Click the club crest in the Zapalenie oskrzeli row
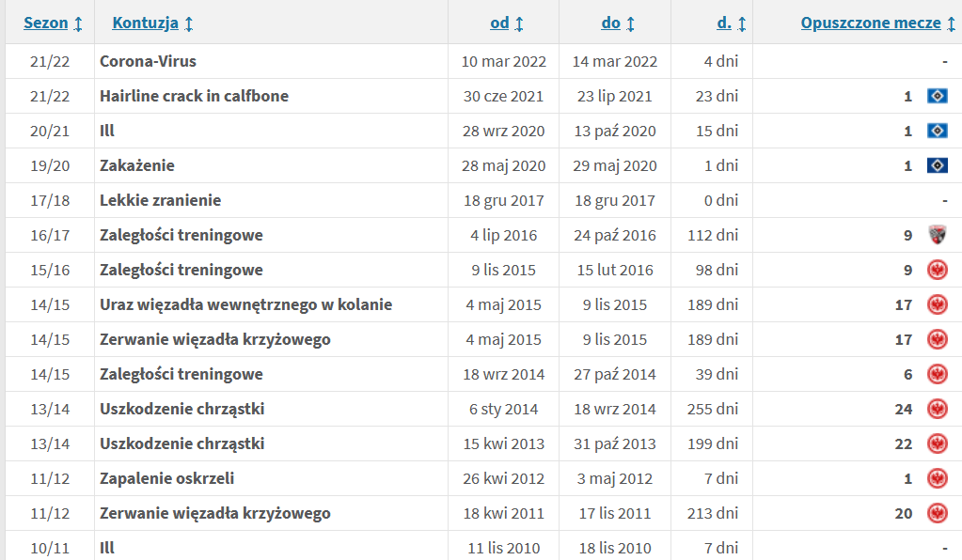Image resolution: width=962 pixels, height=560 pixels. [x=937, y=478]
